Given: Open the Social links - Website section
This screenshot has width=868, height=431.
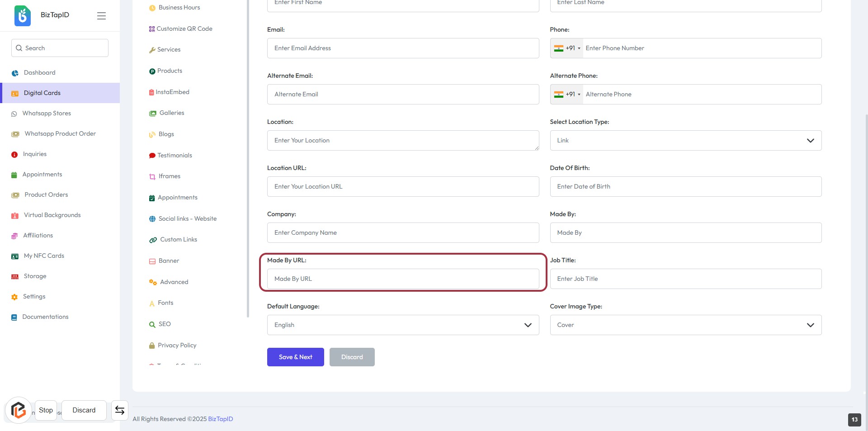Looking at the screenshot, I should coord(187,219).
